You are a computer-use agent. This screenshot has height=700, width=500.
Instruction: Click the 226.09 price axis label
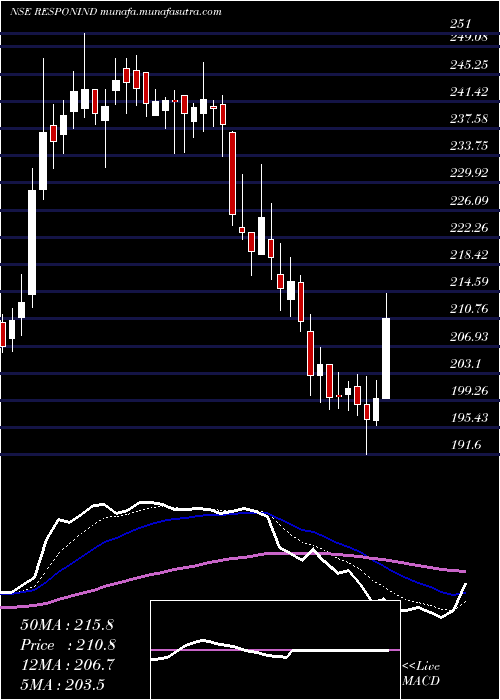[468, 201]
